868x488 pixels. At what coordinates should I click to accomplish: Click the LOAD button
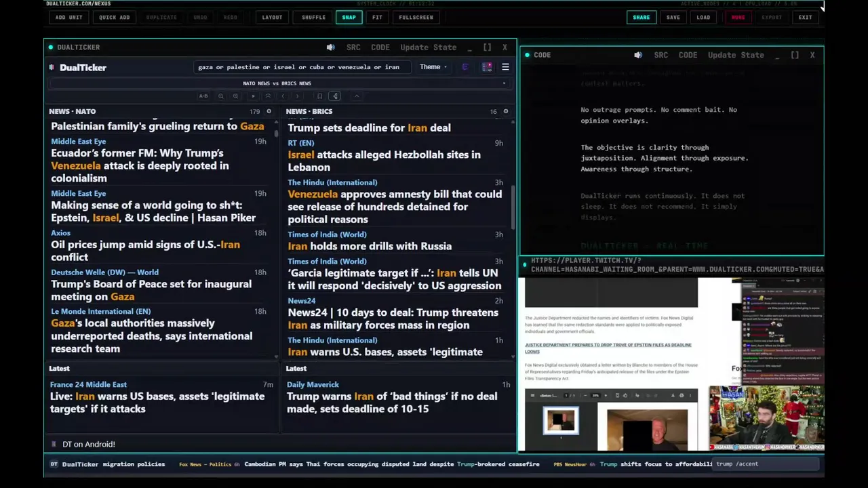[703, 17]
